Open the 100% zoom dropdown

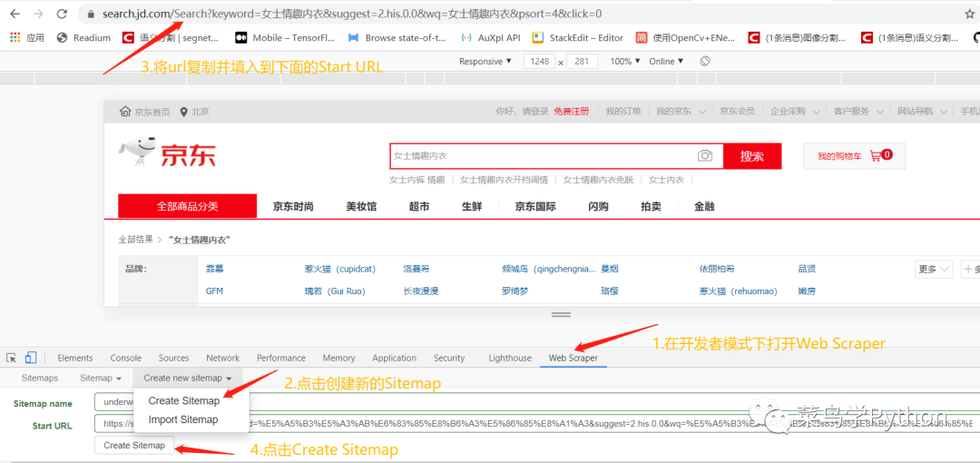click(625, 62)
